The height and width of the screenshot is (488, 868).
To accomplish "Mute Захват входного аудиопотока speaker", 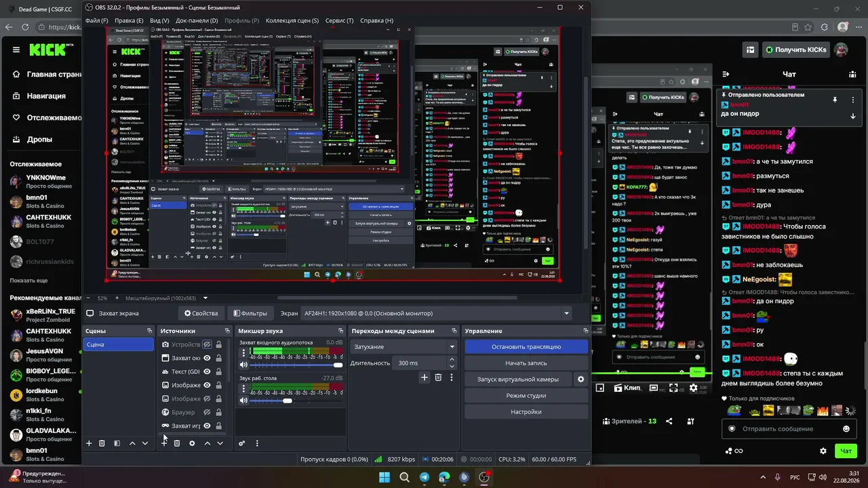I will pos(243,365).
